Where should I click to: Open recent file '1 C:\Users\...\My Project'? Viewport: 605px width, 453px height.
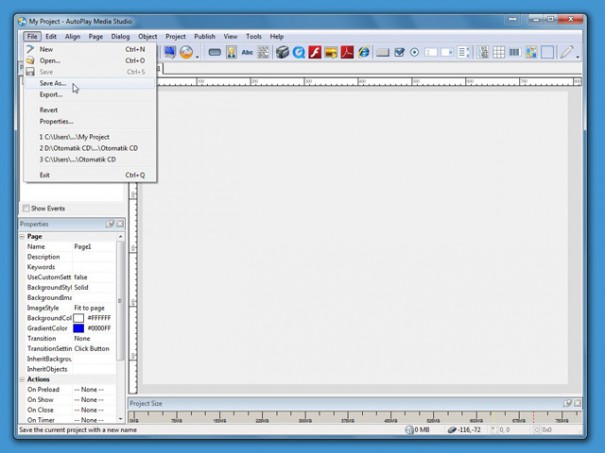click(x=90, y=137)
